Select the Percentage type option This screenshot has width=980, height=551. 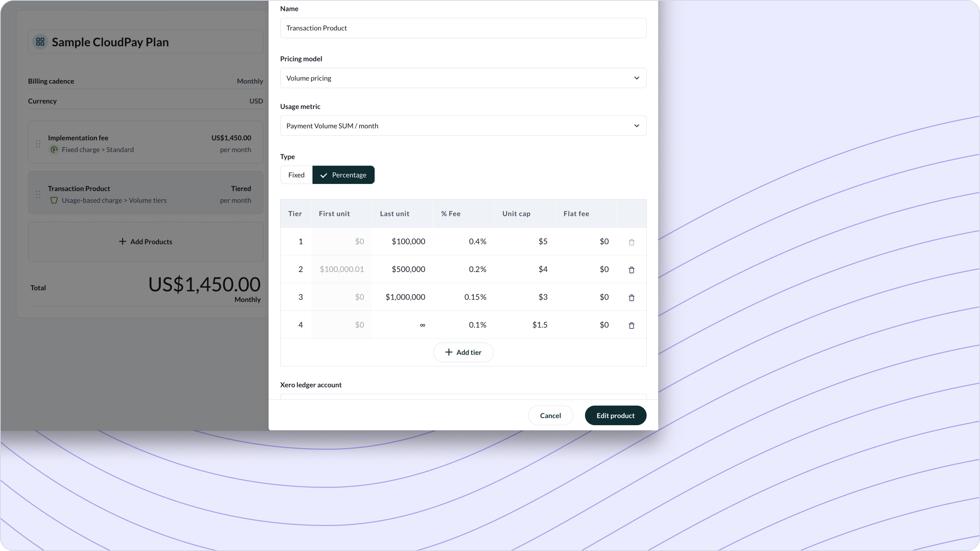pyautogui.click(x=343, y=175)
